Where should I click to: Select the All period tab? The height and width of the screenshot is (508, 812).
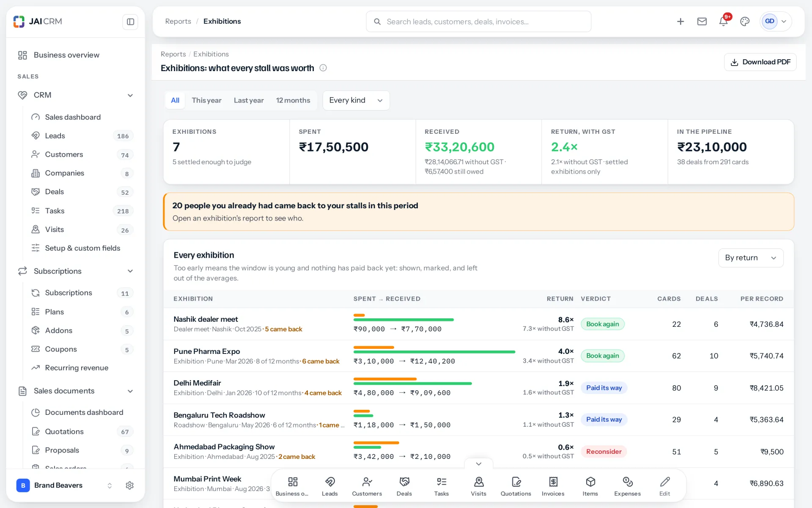pyautogui.click(x=175, y=100)
